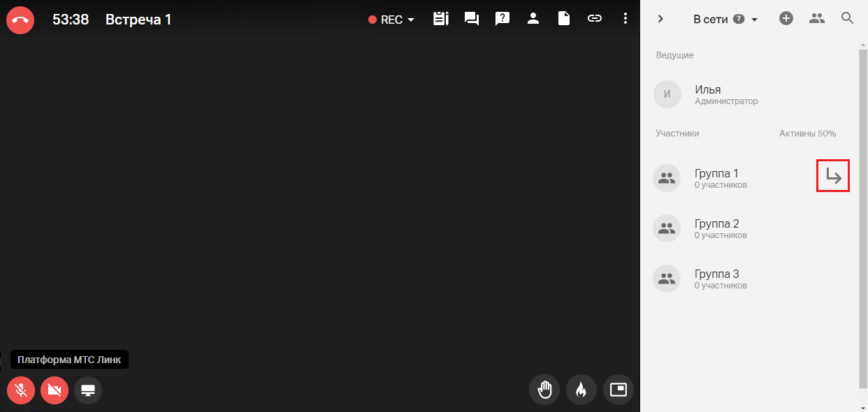The height and width of the screenshot is (412, 868).
Task: Select Группа 1 row
Action: coord(749,178)
